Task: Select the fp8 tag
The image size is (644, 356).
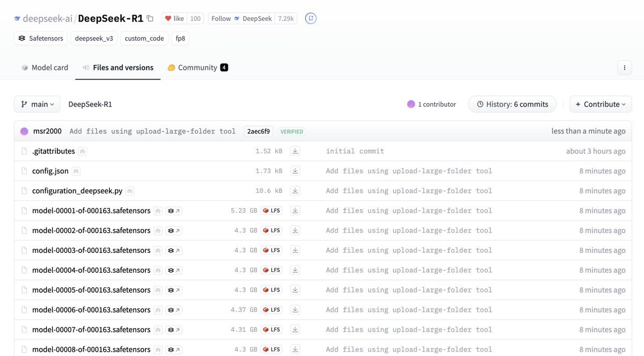Action: pos(180,38)
